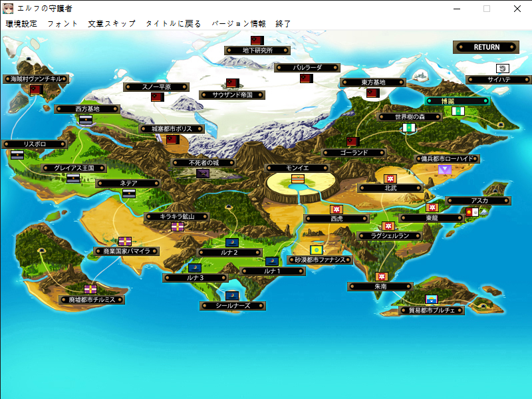
Task: Click the flower flag above ラグシェルラン
Action: point(388,226)
